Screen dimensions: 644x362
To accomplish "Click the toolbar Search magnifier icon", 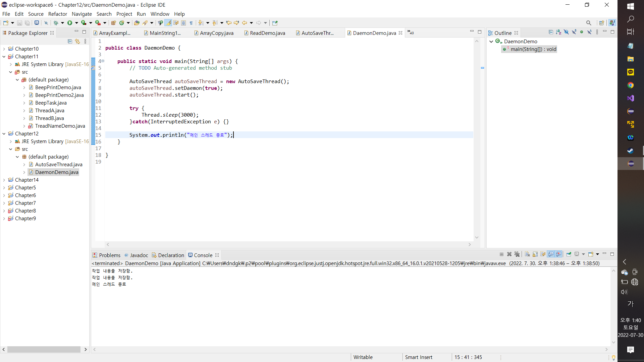I will [x=588, y=23].
